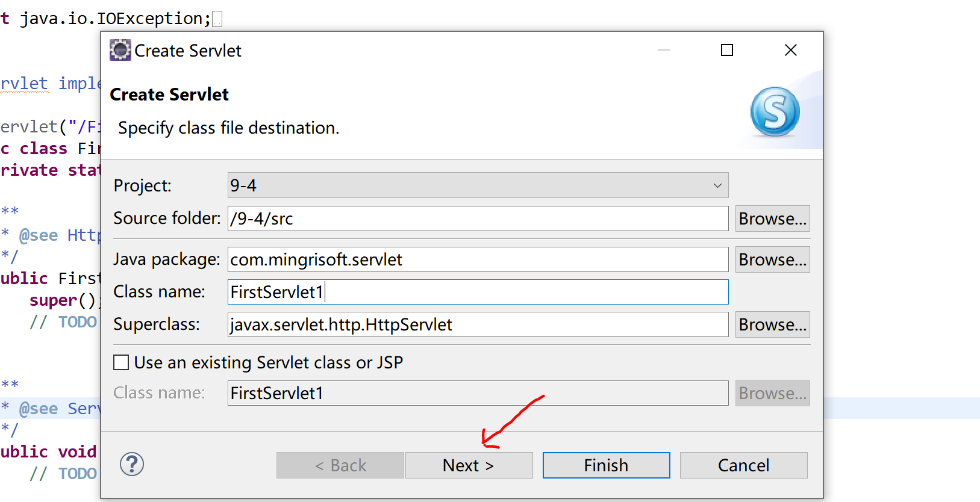980x502 pixels.
Task: Go to the Next wizard page
Action: click(469, 465)
